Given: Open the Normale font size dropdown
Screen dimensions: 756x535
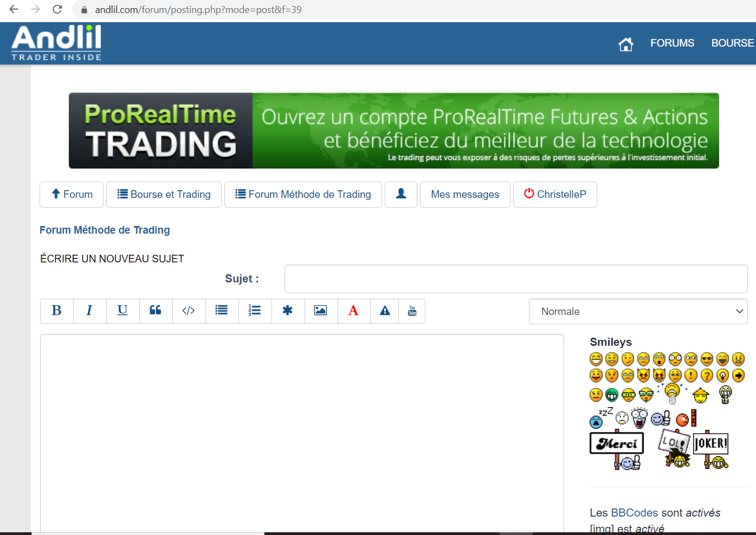Looking at the screenshot, I should [x=638, y=311].
